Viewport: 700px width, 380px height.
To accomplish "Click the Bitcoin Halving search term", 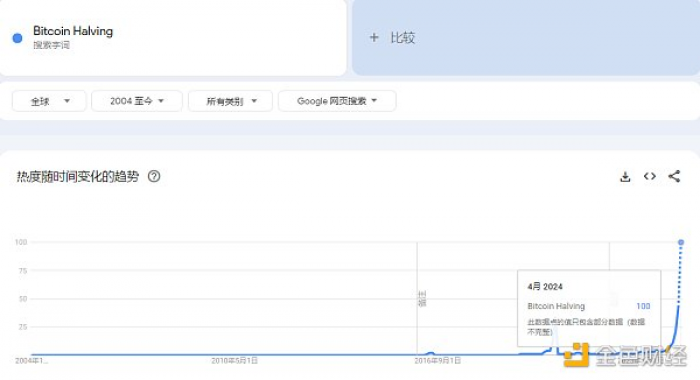I will (x=73, y=31).
